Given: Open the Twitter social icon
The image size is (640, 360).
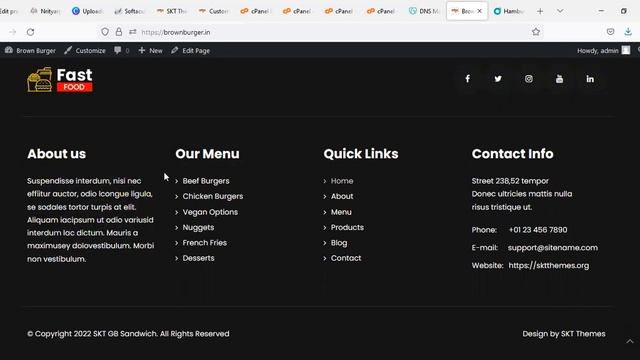Looking at the screenshot, I should (x=498, y=79).
